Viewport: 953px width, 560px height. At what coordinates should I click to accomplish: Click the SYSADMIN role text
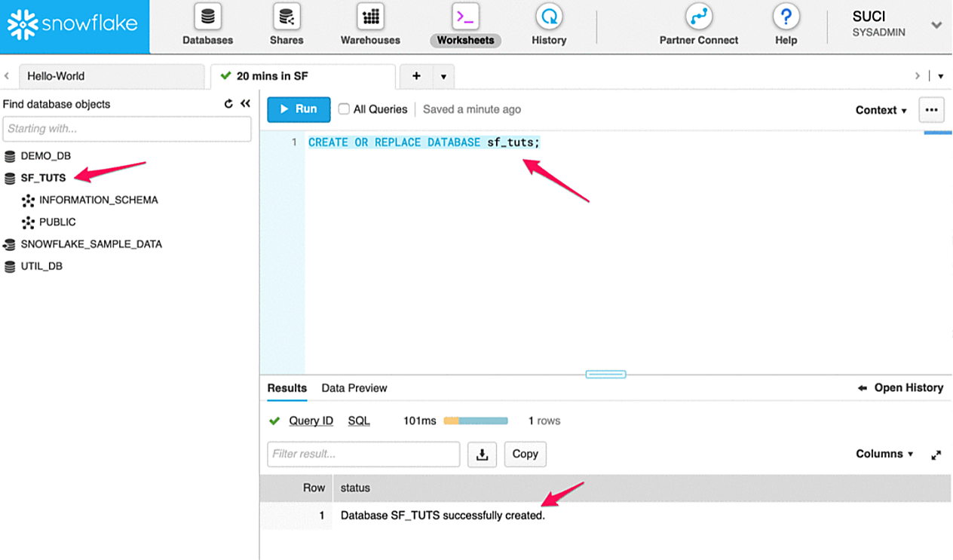tap(879, 33)
